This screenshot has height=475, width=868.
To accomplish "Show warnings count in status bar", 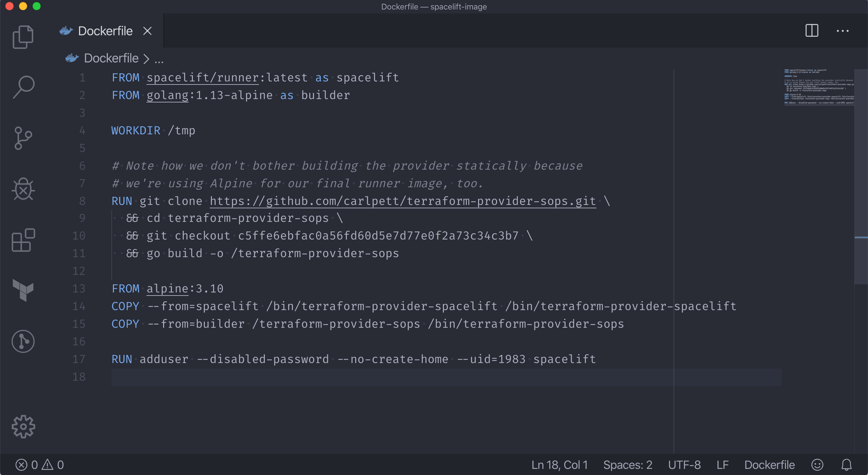I will pos(53,465).
